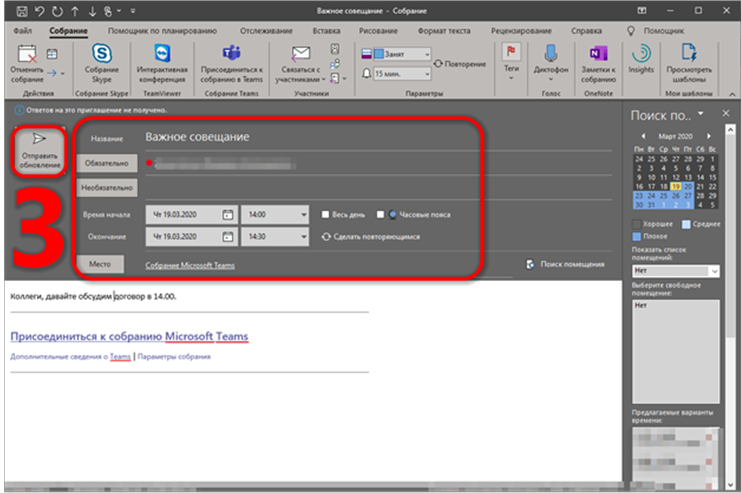This screenshot has width=741, height=493.
Task: Close the Room Finder pane
Action: click(726, 113)
